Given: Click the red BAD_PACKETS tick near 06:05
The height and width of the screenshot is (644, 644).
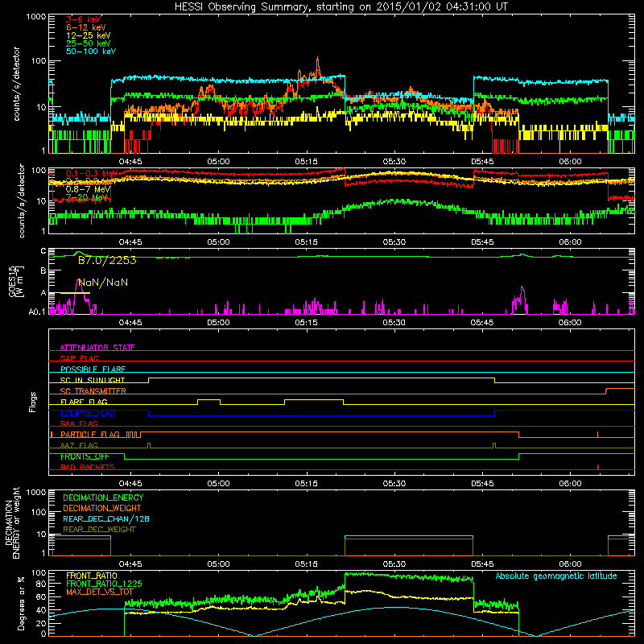Looking at the screenshot, I should tap(598, 467).
